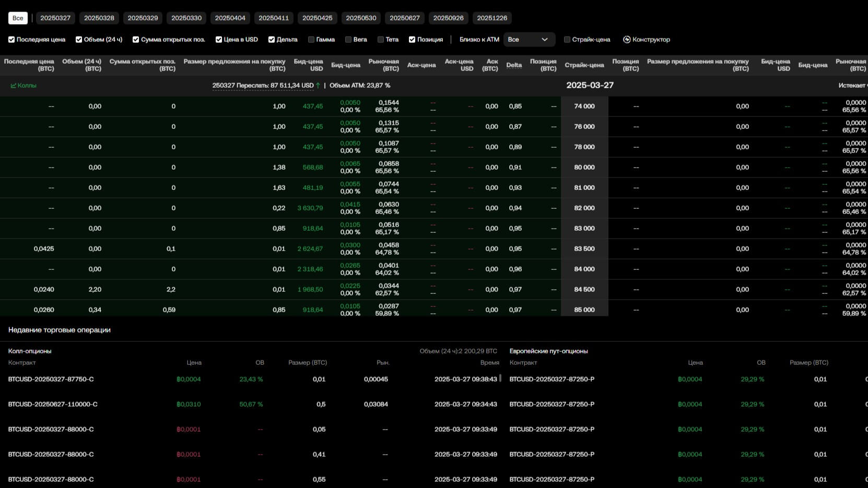Toggle the Последняя цена checkbox
The image size is (868, 488).
pyautogui.click(x=11, y=40)
